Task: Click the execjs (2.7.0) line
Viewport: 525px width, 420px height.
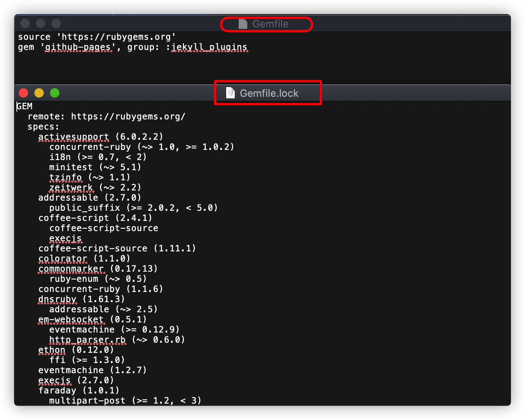Action: coord(76,381)
